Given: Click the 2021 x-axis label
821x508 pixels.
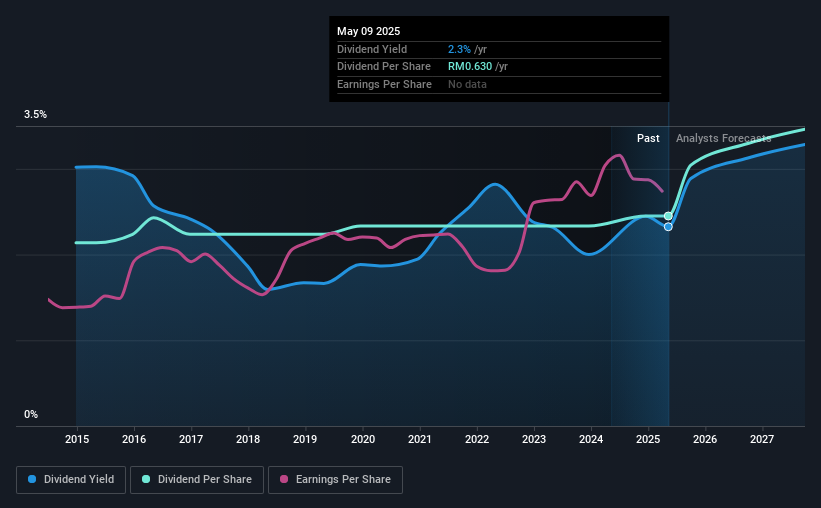Looking at the screenshot, I should coord(420,439).
